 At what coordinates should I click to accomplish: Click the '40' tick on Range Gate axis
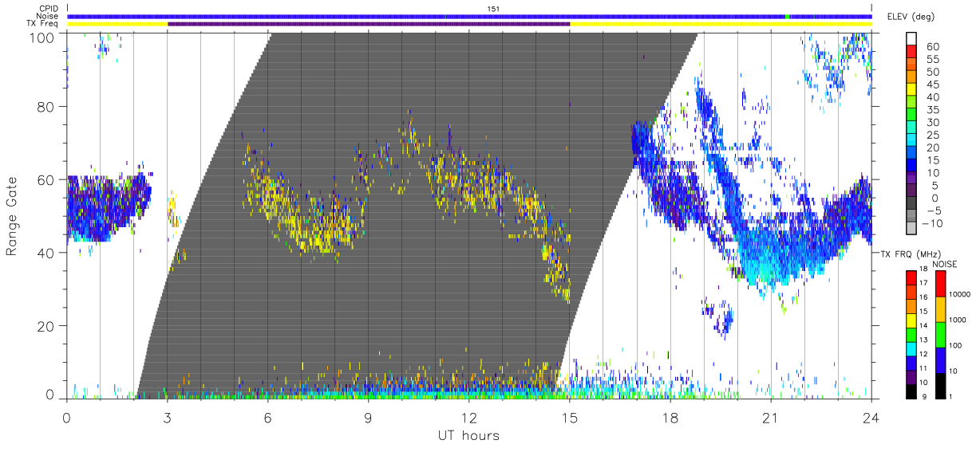point(46,253)
